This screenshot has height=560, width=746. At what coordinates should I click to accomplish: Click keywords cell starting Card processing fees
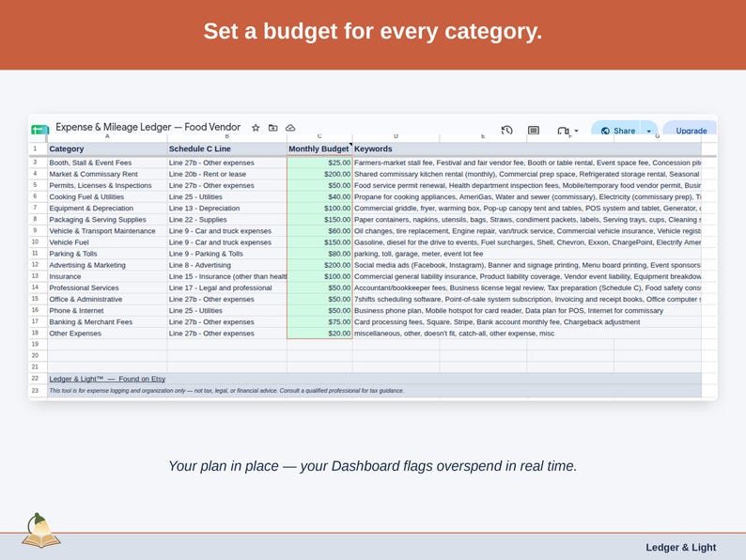click(527, 322)
